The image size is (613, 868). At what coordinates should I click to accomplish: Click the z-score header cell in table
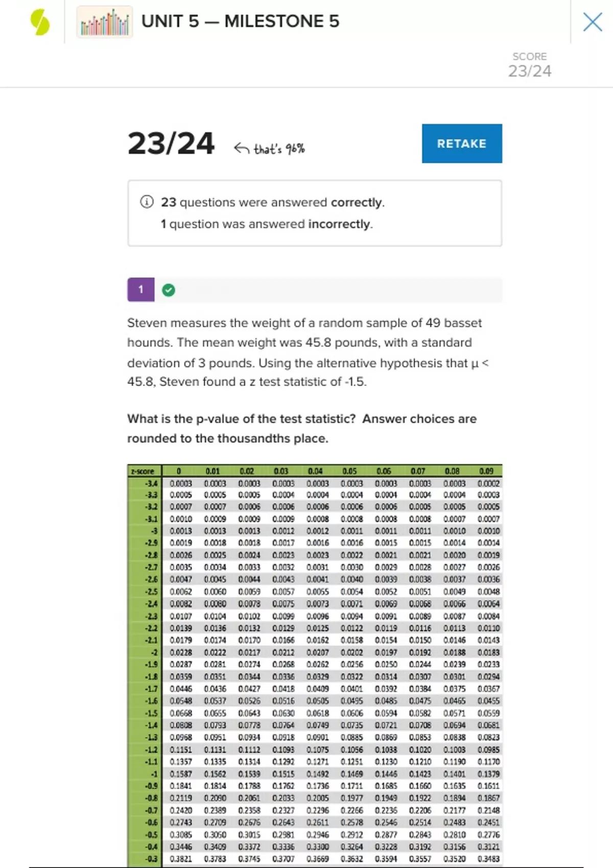click(144, 471)
